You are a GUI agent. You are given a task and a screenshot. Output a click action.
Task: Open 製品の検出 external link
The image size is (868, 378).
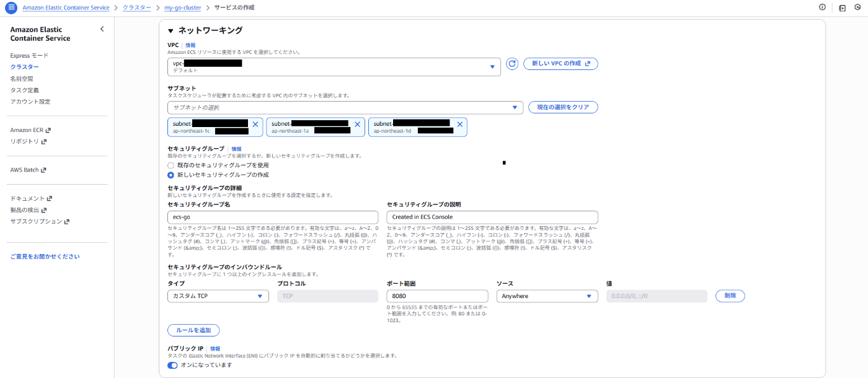coord(29,210)
